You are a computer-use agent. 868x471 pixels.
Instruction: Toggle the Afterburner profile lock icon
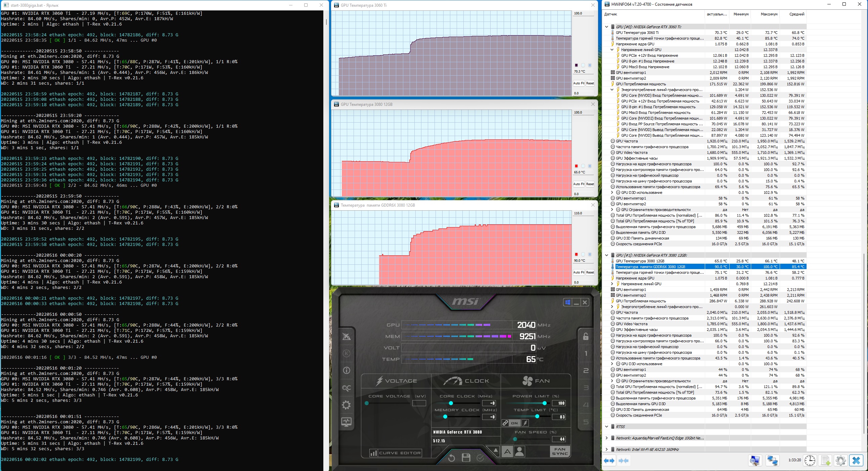pyautogui.click(x=586, y=337)
